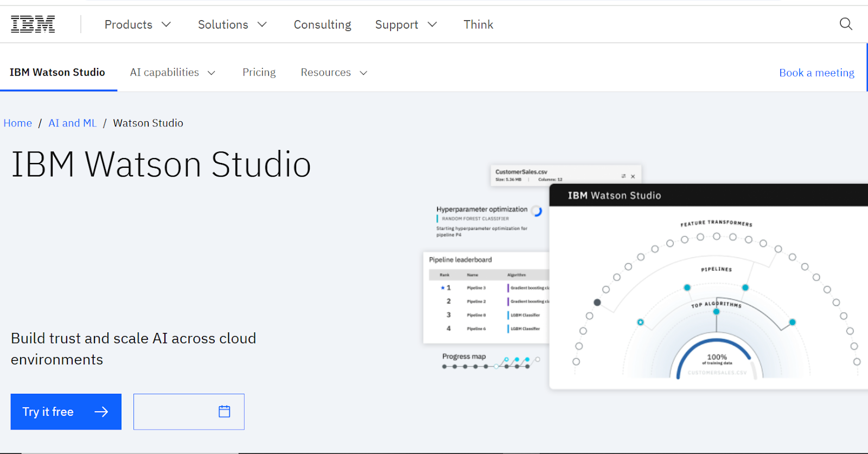Expand the AI capabilities dropdown chevron
This screenshot has width=868, height=454.
[212, 73]
